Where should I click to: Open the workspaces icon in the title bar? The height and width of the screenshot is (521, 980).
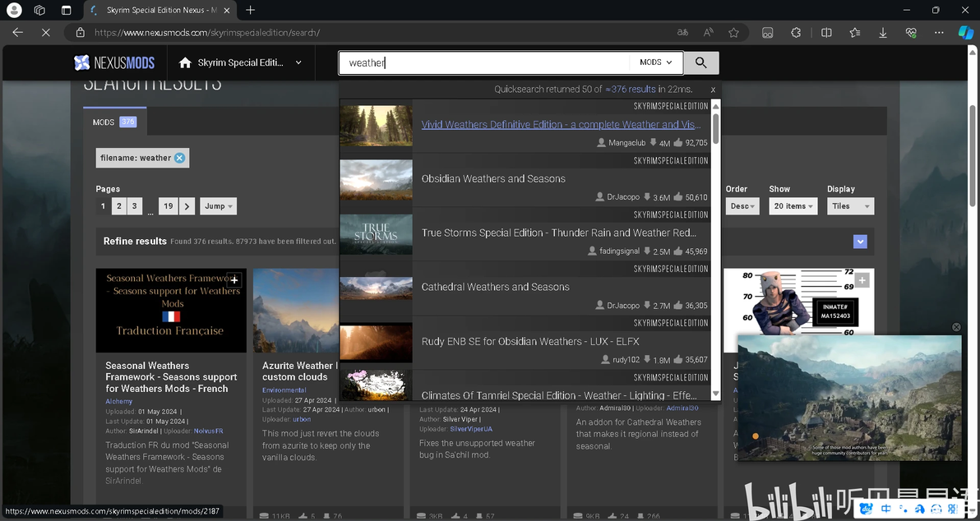pos(39,10)
